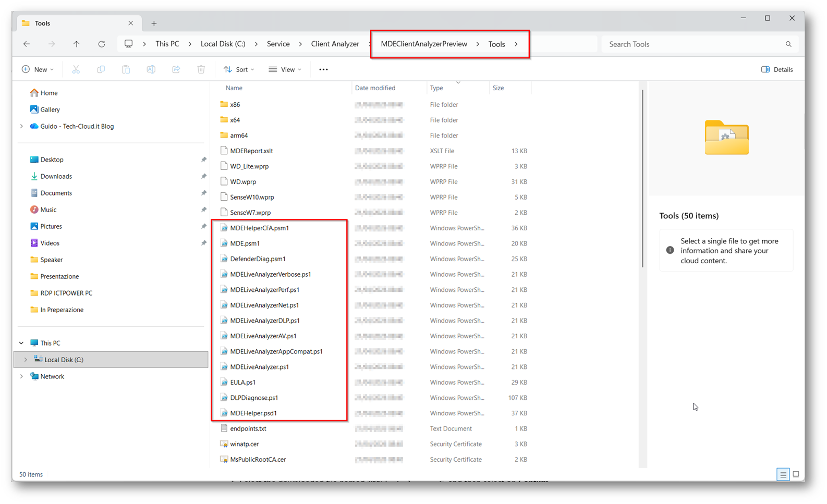Viewport: 827px width, 504px height.
Task: Click the Copy icon in toolbar
Action: pos(101,69)
